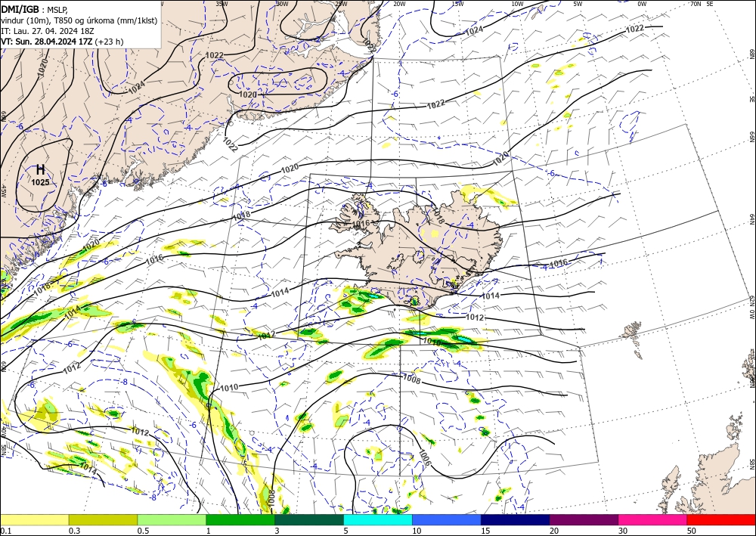Click the blue 10–15 legend color
This screenshot has width=756, height=536.
[447, 519]
